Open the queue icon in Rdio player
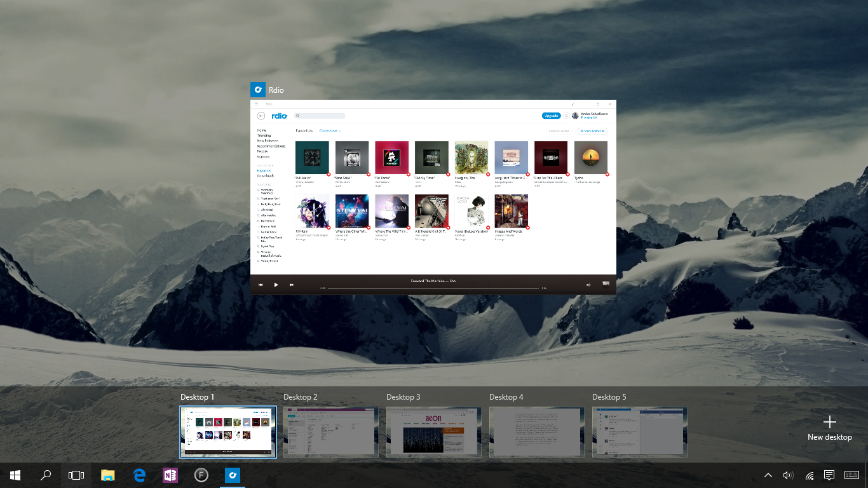The image size is (868, 488). [606, 284]
